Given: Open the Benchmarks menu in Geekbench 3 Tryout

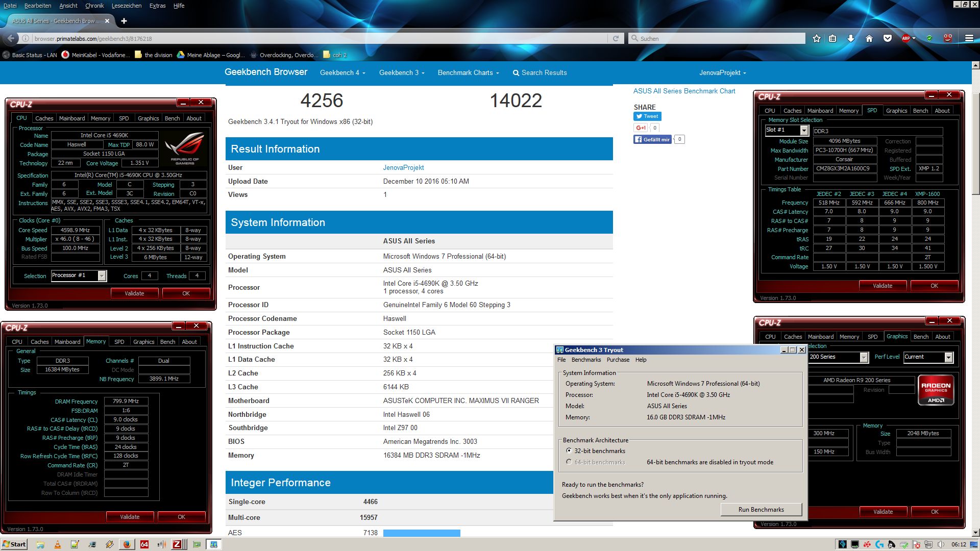Looking at the screenshot, I should [x=586, y=360].
